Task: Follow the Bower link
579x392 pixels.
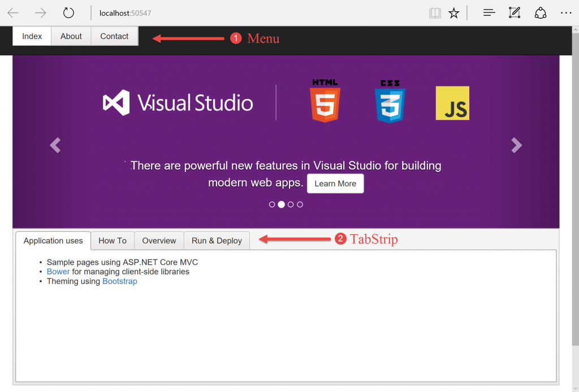Action: click(x=58, y=272)
